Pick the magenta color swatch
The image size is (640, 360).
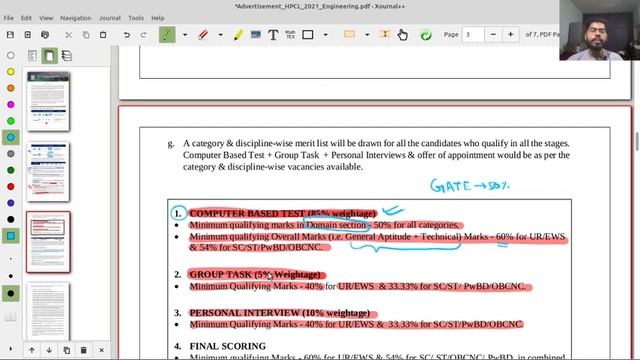point(11,104)
